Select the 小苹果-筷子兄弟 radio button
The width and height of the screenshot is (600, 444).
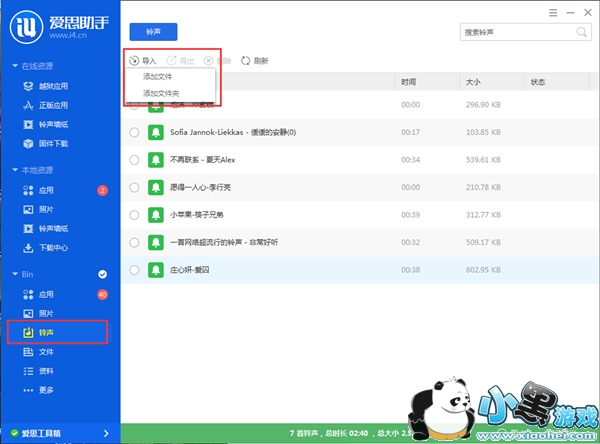[x=134, y=215]
